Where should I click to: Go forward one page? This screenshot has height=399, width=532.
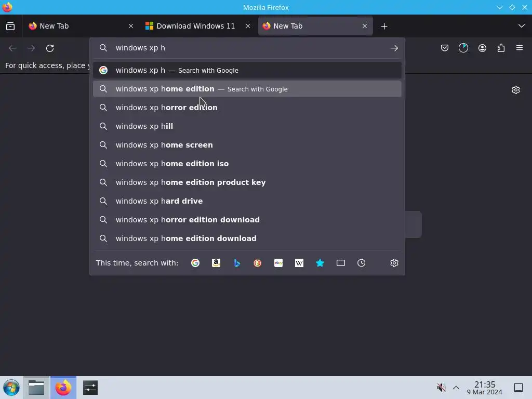[31, 48]
